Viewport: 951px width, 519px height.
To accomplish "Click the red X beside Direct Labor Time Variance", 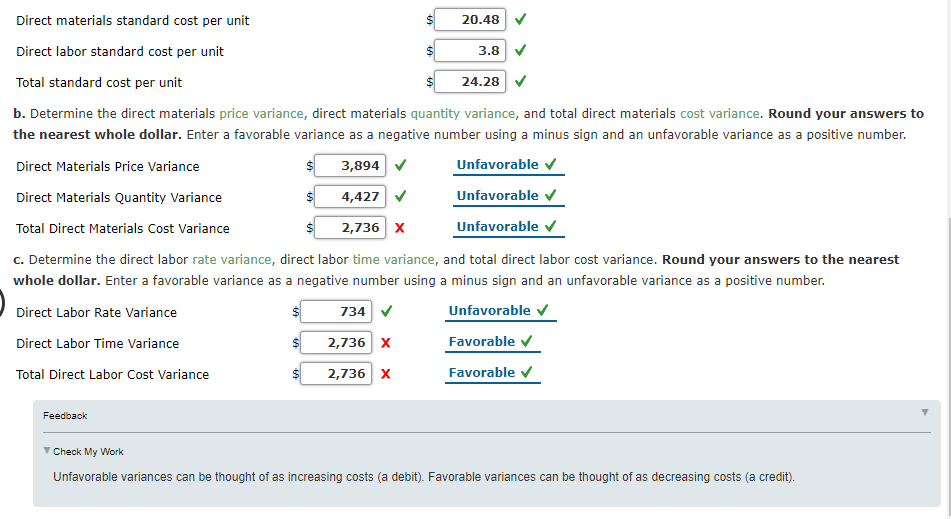I will click(x=386, y=343).
